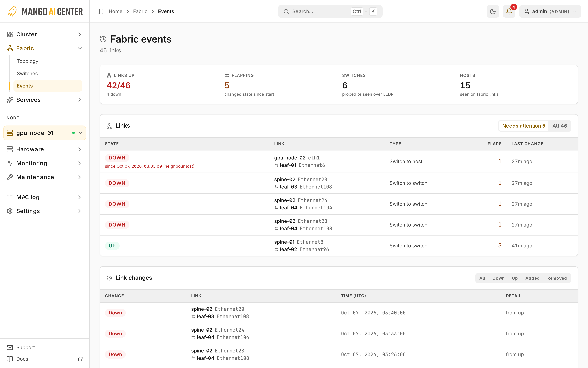Select the Needs attention 5 filter
Screen dimensions: 588x368
[524, 126]
